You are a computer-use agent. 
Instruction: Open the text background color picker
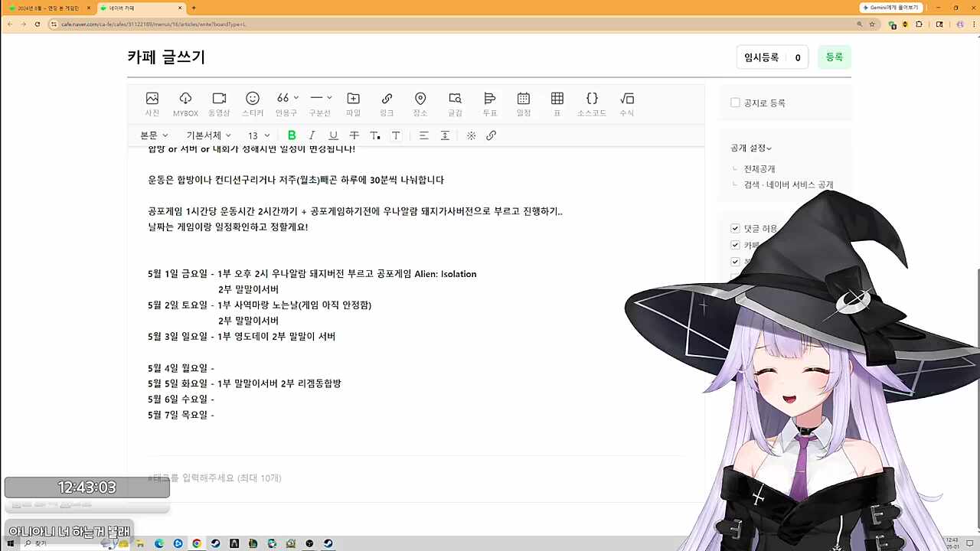point(396,135)
